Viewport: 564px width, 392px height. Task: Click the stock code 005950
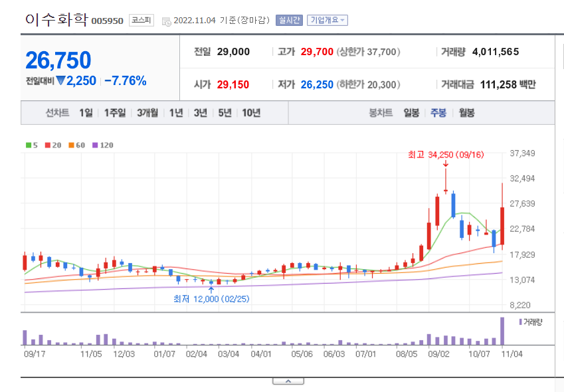107,21
